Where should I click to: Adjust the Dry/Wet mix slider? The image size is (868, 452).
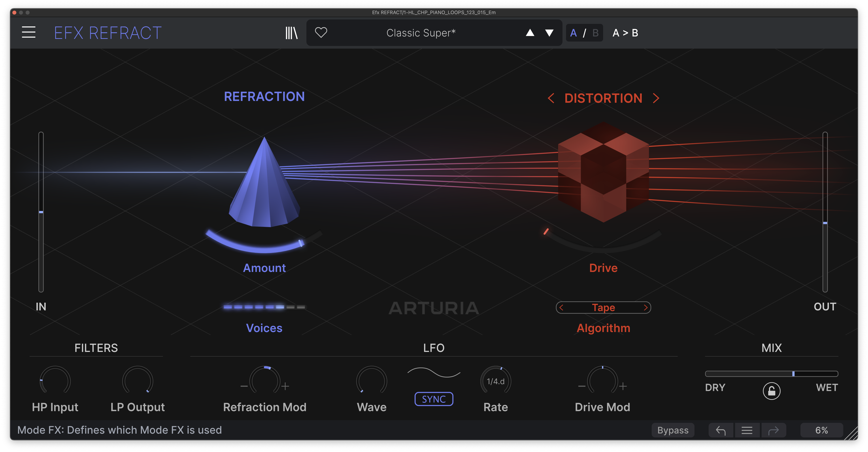tap(771, 374)
